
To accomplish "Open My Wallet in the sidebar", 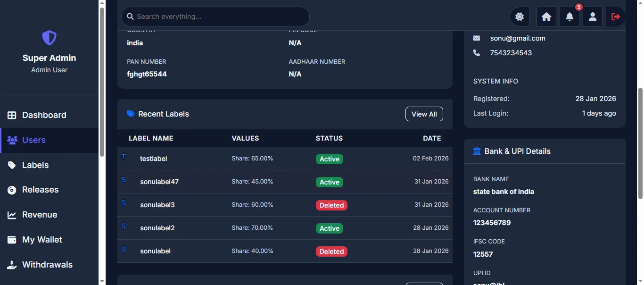I will pos(49,240).
